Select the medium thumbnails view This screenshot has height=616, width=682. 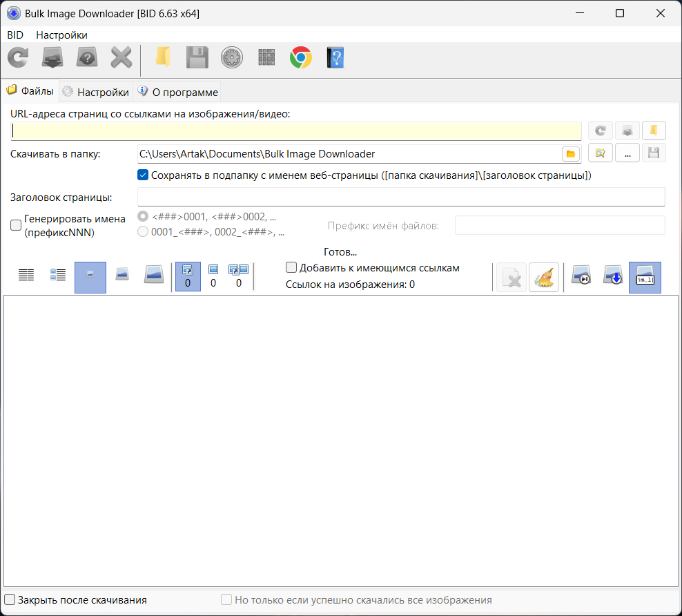click(122, 275)
